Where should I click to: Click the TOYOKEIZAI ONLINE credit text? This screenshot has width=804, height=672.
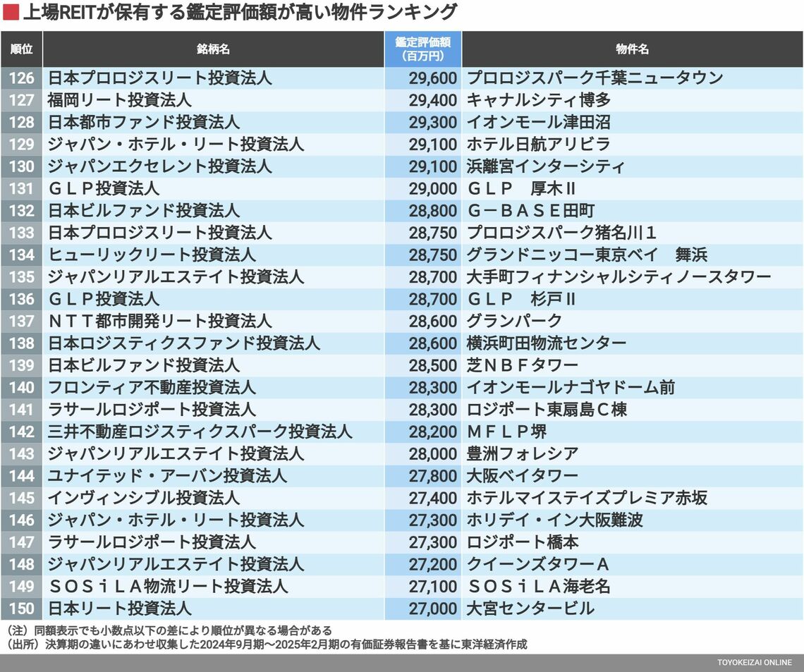click(755, 663)
